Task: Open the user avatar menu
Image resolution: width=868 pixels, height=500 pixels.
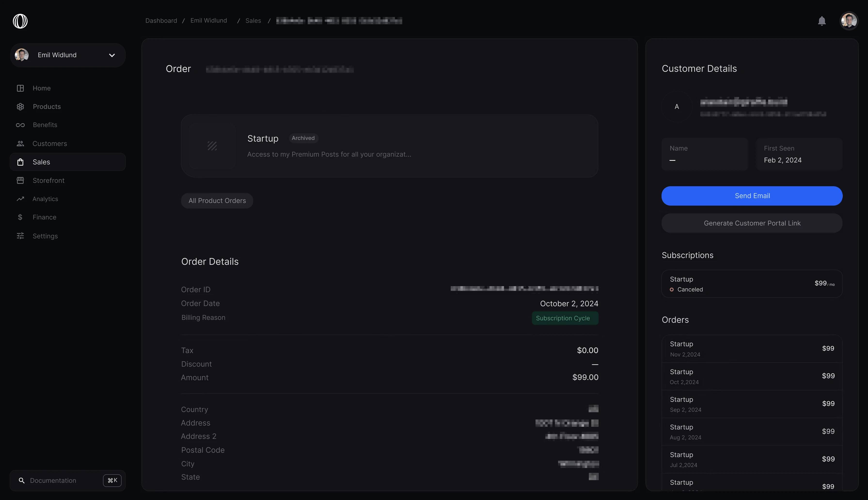Action: point(848,21)
